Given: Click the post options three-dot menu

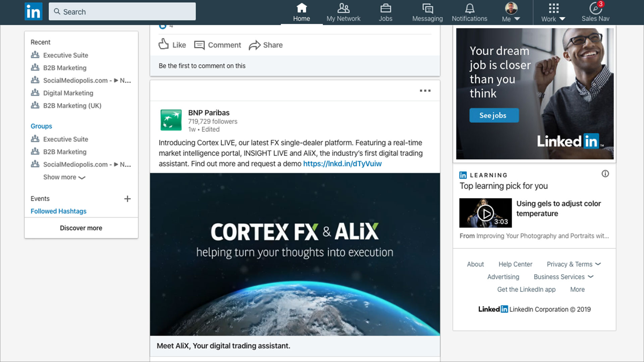Looking at the screenshot, I should [425, 90].
